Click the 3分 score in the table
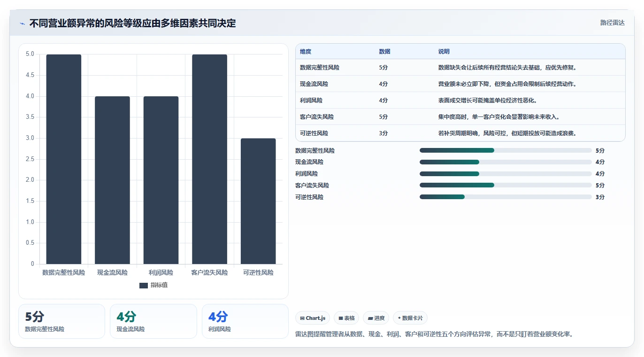The height and width of the screenshot is (357, 644). [x=383, y=133]
